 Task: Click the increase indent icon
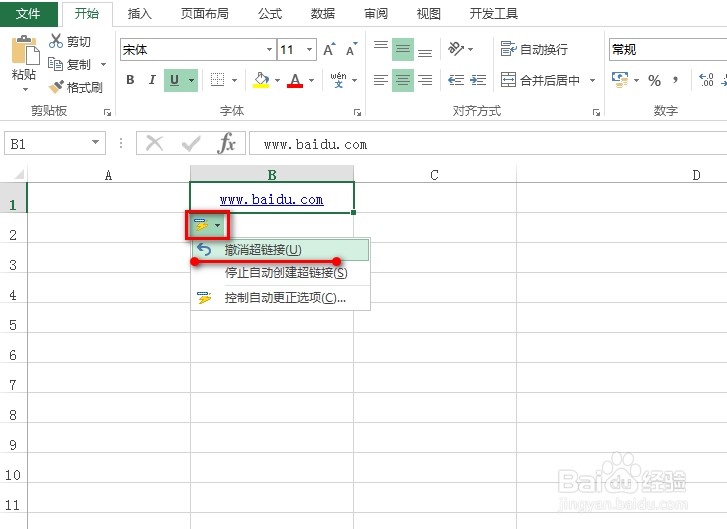coord(478,80)
